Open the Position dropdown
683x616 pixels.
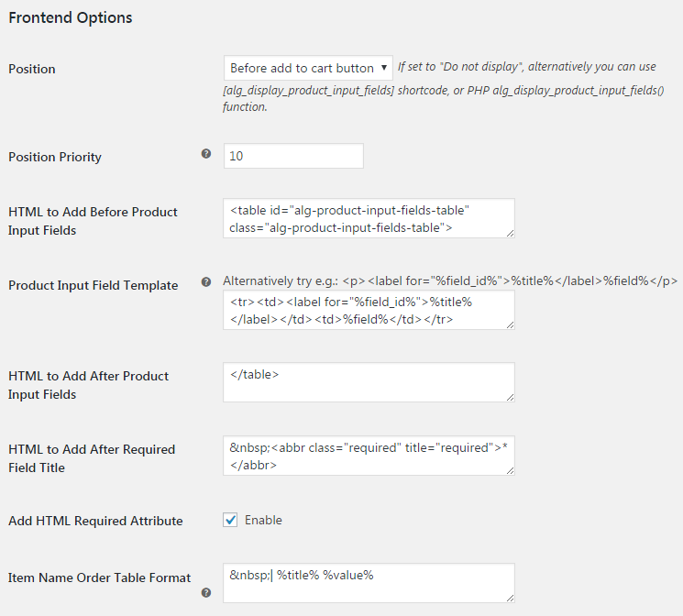point(308,68)
